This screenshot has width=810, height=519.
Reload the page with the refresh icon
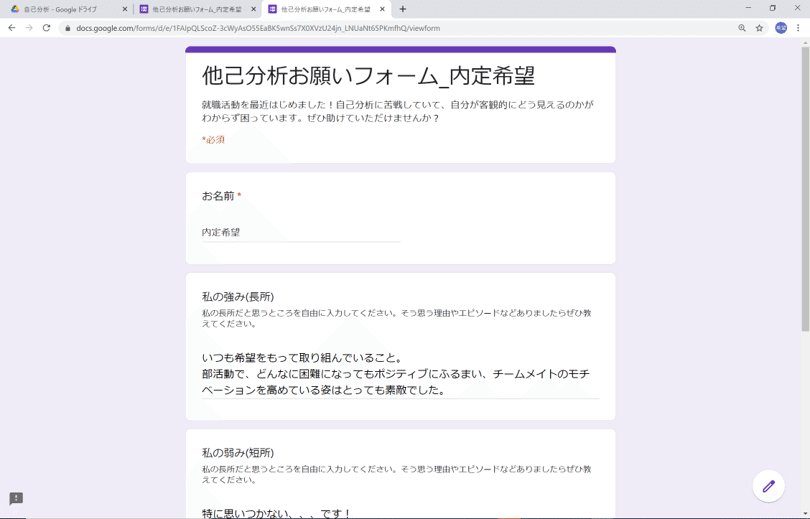[46, 28]
